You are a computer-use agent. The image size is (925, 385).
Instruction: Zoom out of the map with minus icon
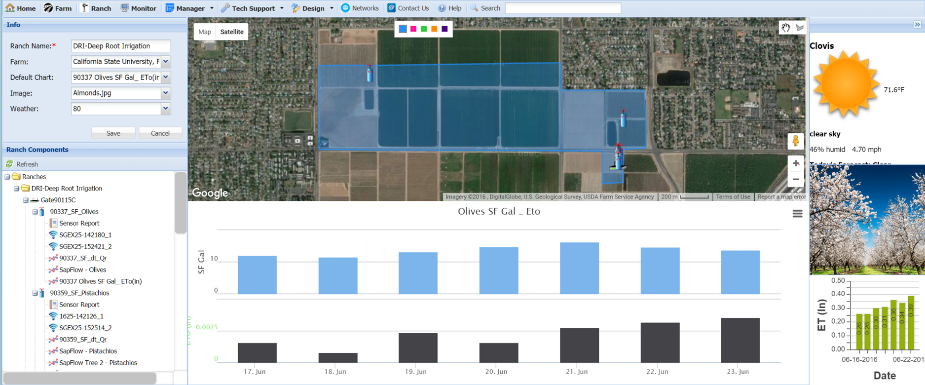[796, 179]
